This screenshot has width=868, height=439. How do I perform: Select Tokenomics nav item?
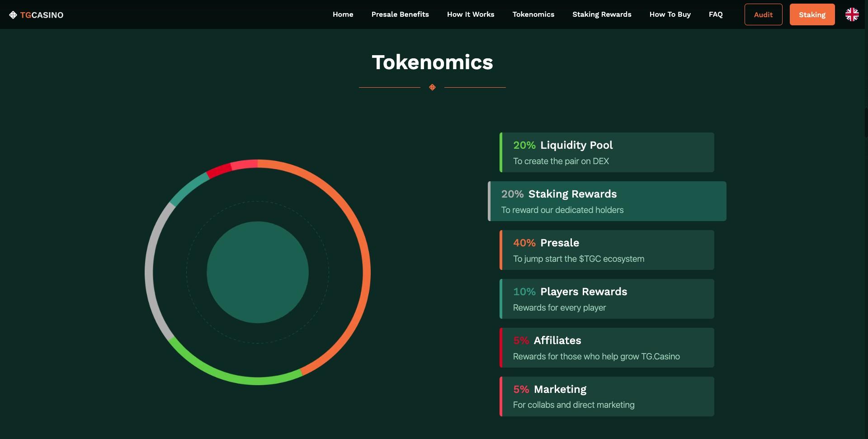(x=533, y=14)
